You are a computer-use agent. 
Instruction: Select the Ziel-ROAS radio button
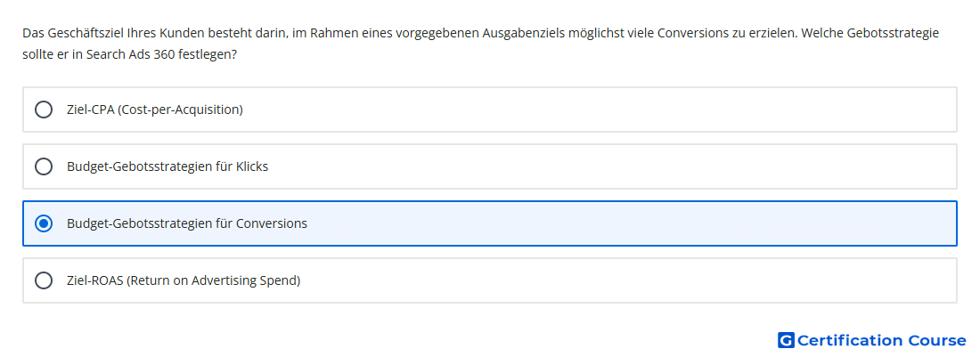click(x=44, y=280)
